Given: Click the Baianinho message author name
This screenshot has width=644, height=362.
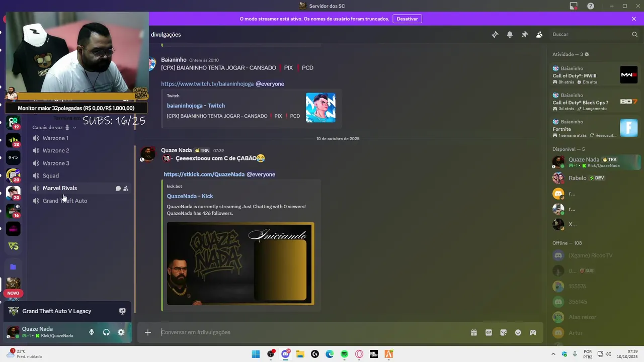Looking at the screenshot, I should [x=174, y=60].
